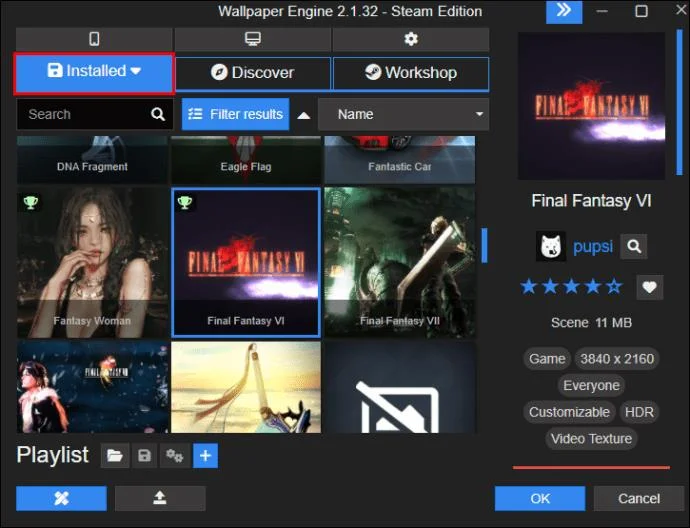The width and height of the screenshot is (690, 528).
Task: Select the Final Fantasy VII wallpaper
Action: [x=400, y=262]
